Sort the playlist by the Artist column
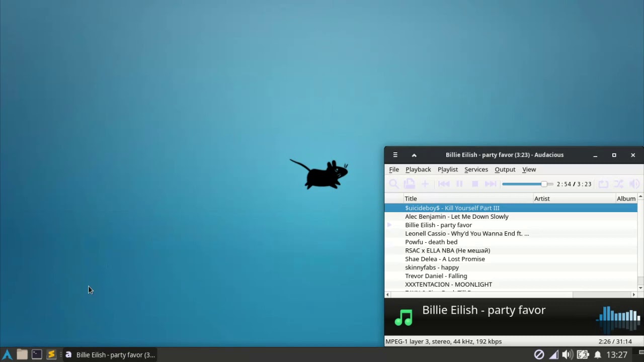Viewport: 644px width, 362px height. [x=574, y=199]
